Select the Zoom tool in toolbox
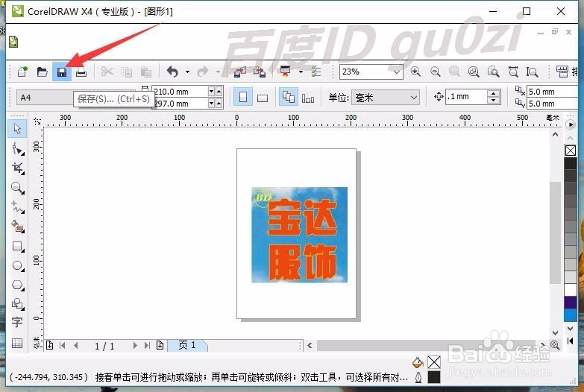The height and width of the screenshot is (392, 584). point(17,188)
